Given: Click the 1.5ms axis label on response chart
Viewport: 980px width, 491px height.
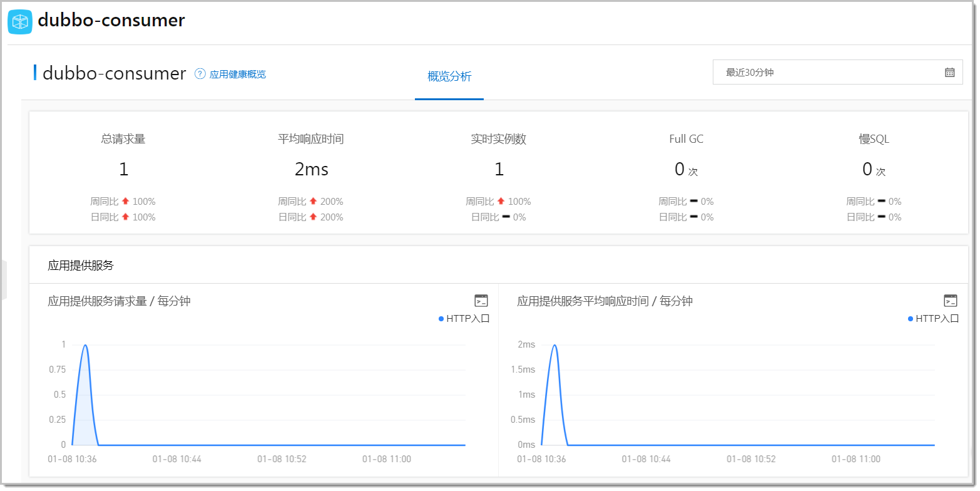Looking at the screenshot, I should pos(523,370).
